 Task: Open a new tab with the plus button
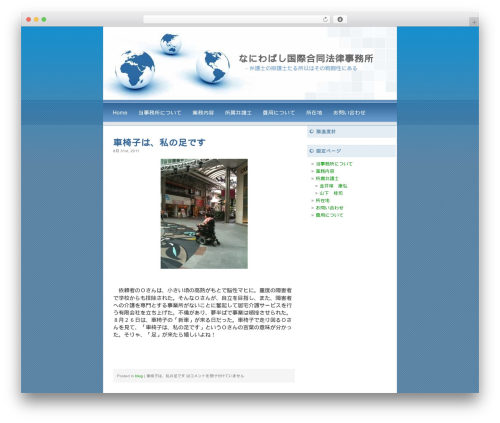tap(474, 22)
